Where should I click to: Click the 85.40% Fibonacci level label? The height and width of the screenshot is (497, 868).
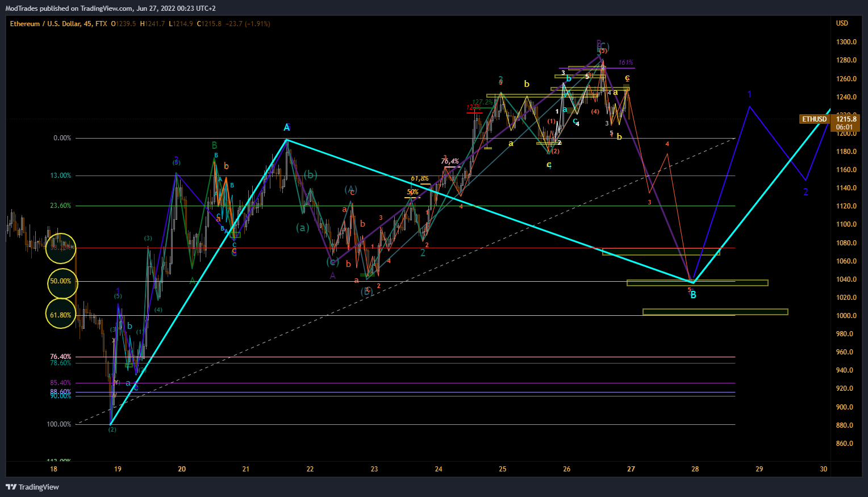(61, 383)
